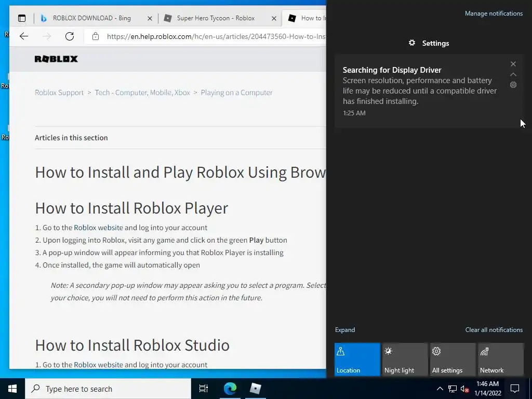
Task: Switch to the ROBLOX DOWNLOAD - Bing tab
Action: pos(91,18)
